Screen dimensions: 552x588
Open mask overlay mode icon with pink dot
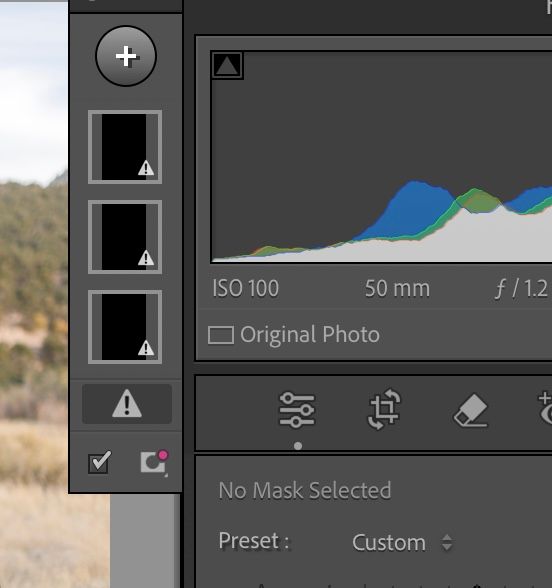[x=154, y=462]
